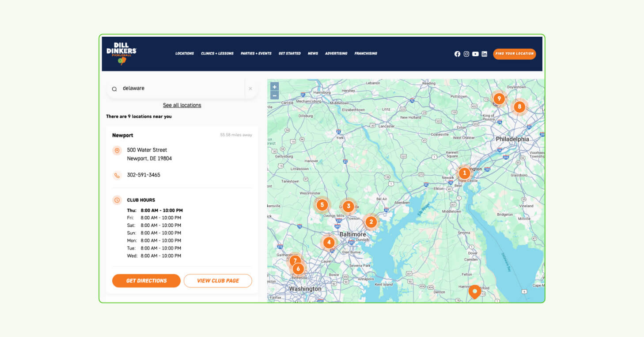Select Clinics + Lessons in the navigation

[x=217, y=53]
